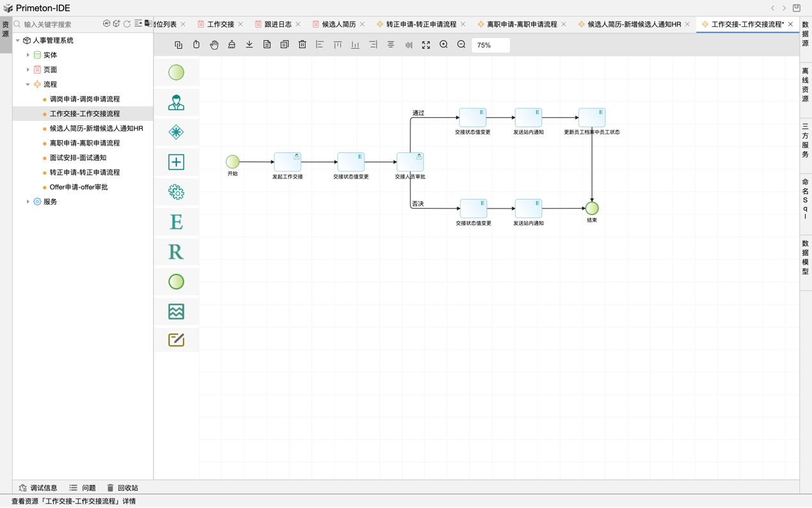
Task: Pick the wave image node in palette
Action: [176, 312]
